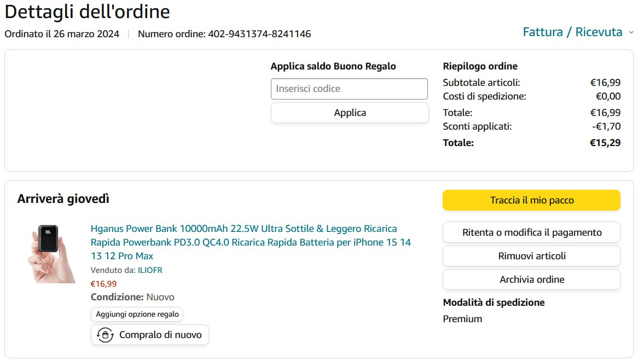Click the Dettagli dell'ordine heading

coord(87,11)
